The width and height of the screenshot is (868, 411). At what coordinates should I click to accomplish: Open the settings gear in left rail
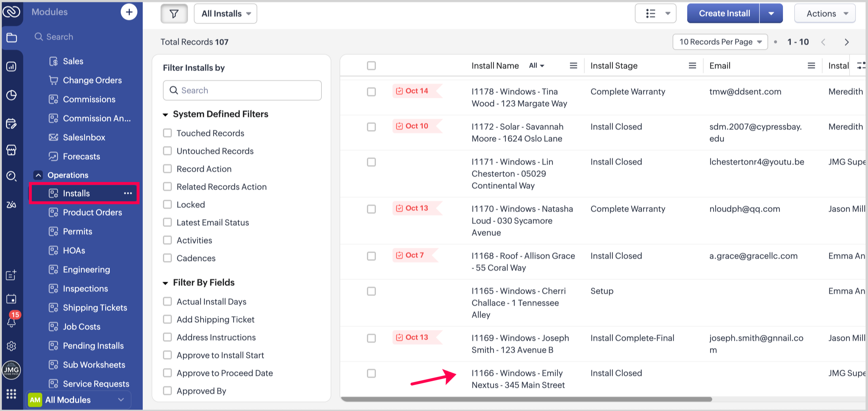pyautogui.click(x=11, y=346)
